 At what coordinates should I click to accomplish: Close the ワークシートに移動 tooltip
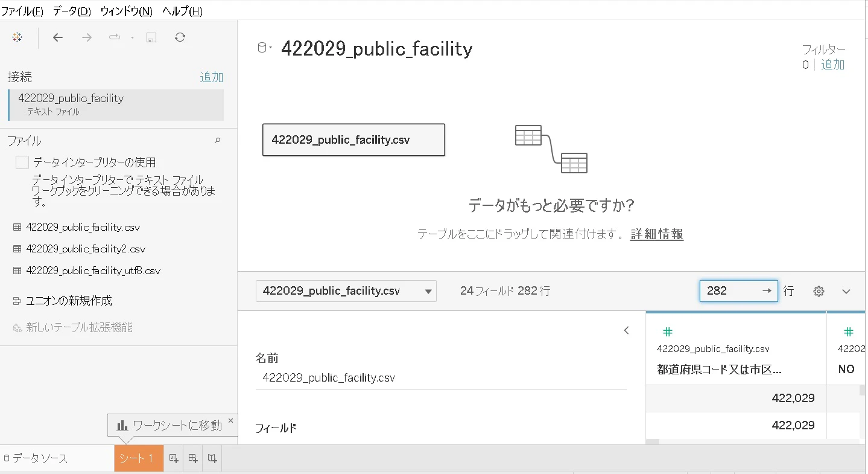coord(230,420)
